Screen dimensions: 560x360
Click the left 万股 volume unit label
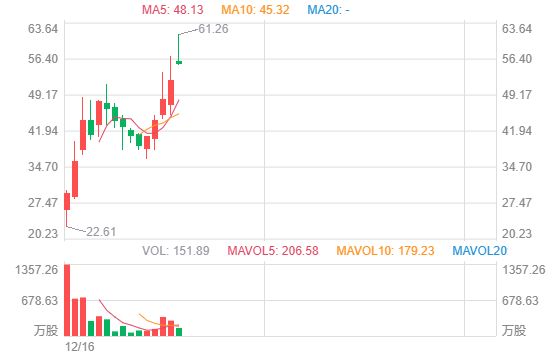click(46, 330)
